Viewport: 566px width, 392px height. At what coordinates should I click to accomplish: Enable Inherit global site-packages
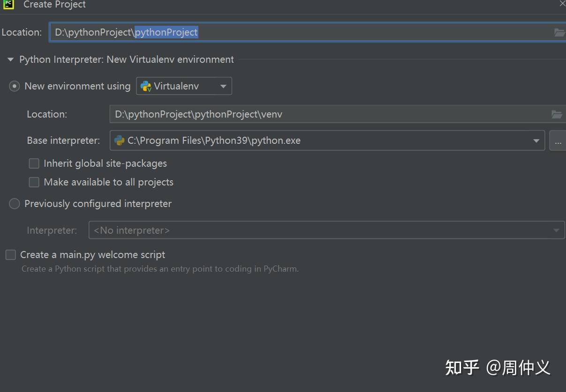click(x=34, y=163)
